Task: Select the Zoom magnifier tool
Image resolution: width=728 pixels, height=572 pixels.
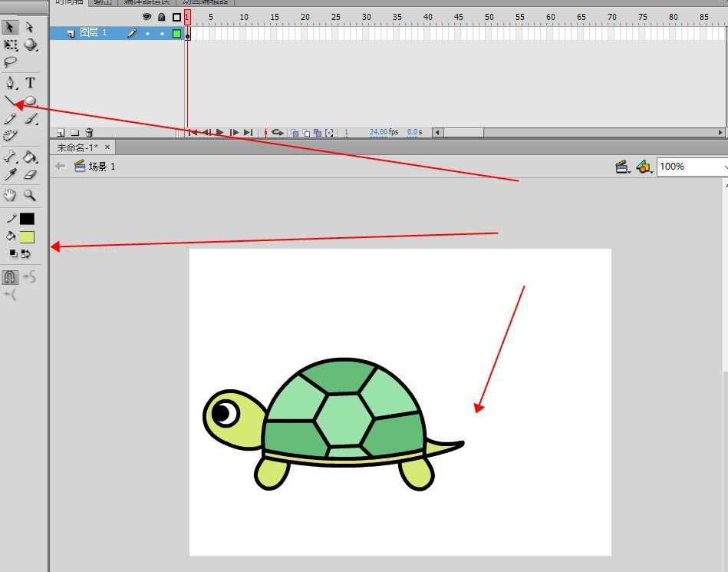Action: [30, 195]
